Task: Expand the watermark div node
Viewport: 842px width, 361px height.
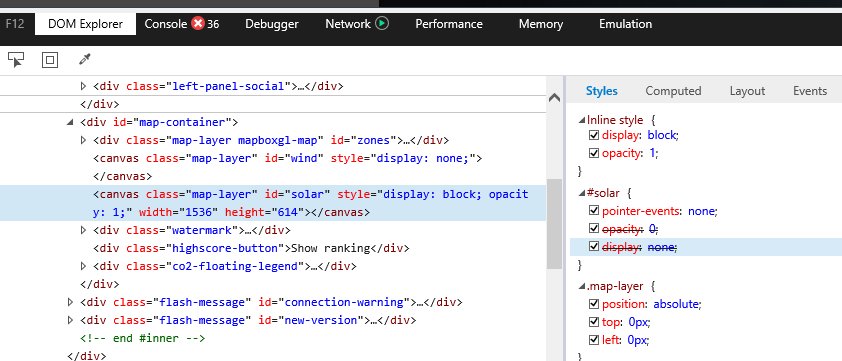Action: [83, 230]
